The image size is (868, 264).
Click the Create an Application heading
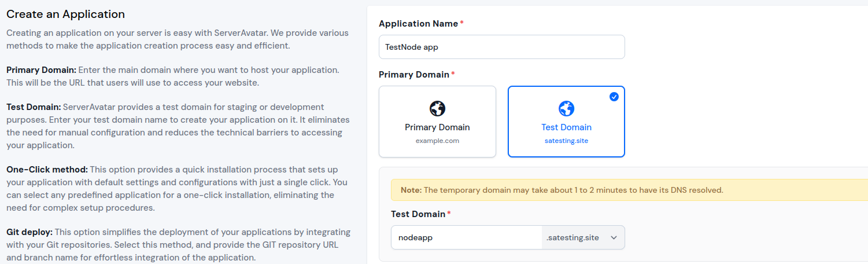(65, 14)
